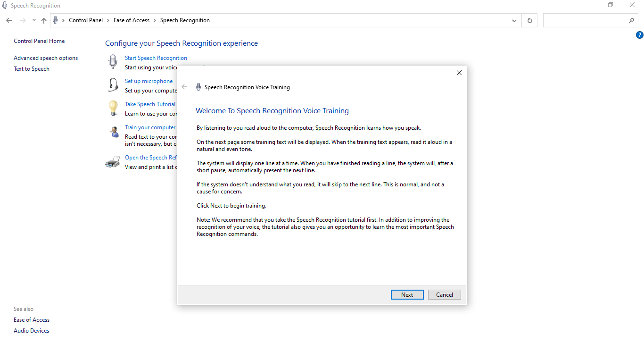Click the address bar microphone icon
This screenshot has width=644, height=343.
click(x=55, y=20)
